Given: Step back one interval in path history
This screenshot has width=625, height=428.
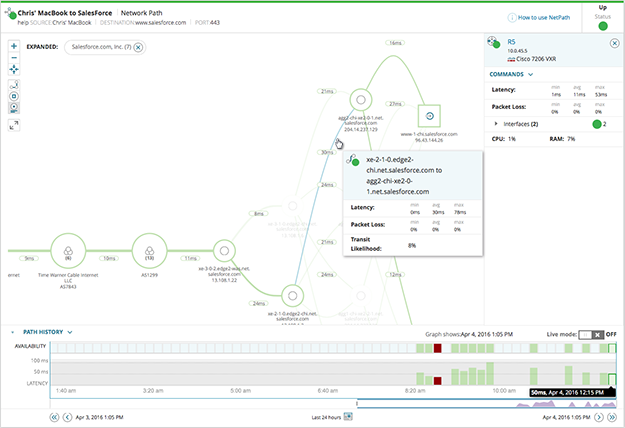Looking at the screenshot, I should 66,417.
